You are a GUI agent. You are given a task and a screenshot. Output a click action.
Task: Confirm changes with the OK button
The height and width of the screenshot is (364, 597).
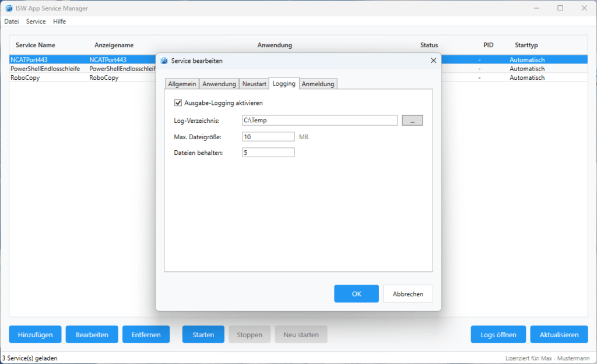coord(356,294)
